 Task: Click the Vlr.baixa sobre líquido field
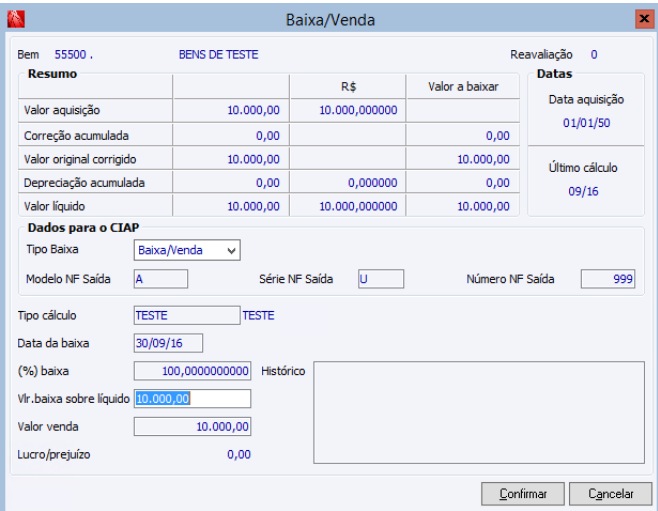tap(191, 399)
